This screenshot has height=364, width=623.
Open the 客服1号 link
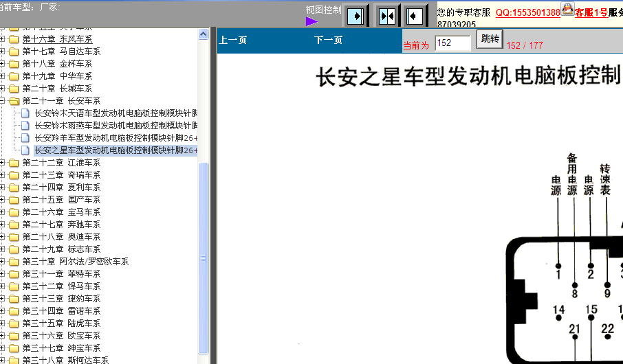tap(591, 12)
